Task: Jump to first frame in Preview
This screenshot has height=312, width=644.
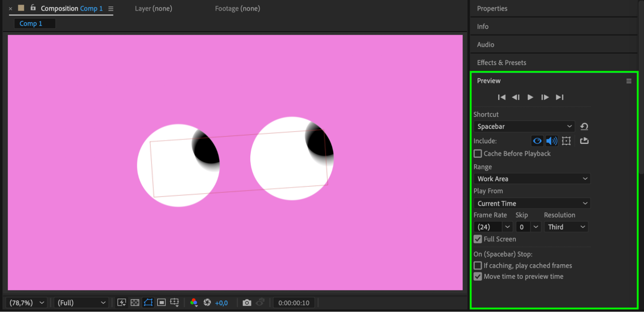Action: (501, 97)
